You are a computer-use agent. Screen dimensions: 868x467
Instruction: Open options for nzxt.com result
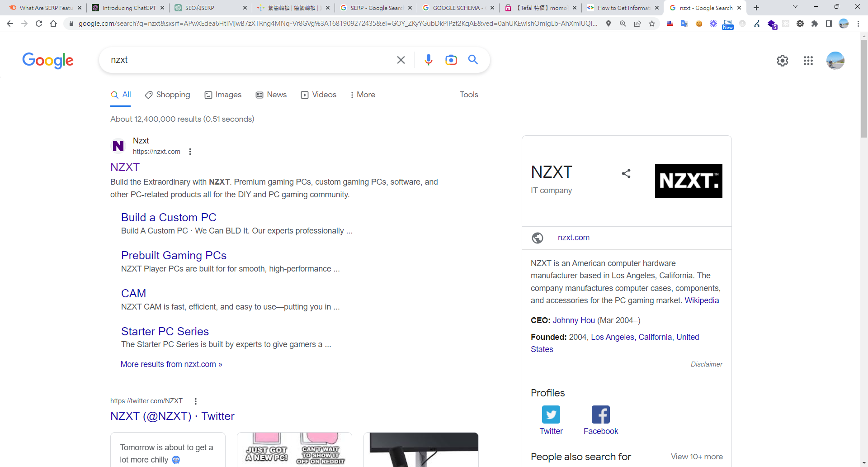(x=190, y=152)
